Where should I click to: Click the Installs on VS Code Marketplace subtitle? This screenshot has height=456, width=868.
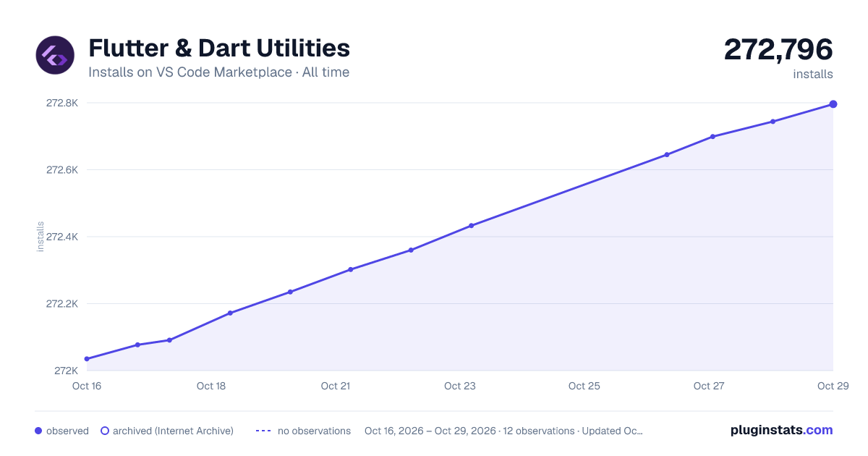tap(219, 72)
